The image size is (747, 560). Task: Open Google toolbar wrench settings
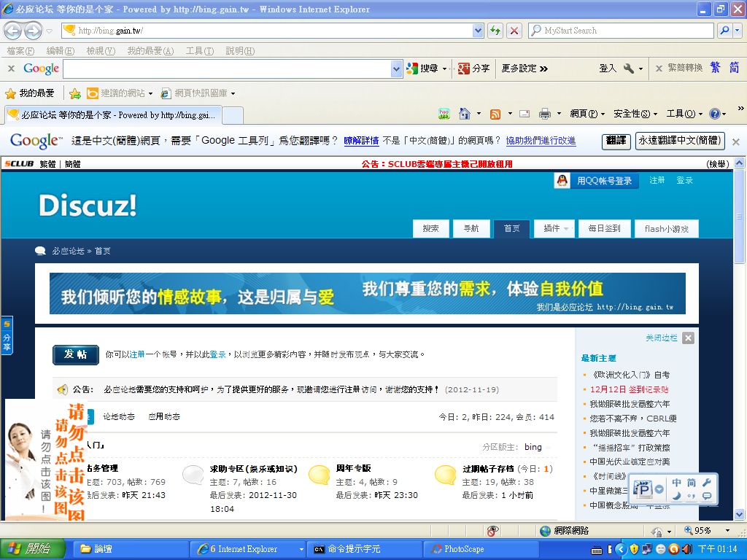click(x=629, y=69)
